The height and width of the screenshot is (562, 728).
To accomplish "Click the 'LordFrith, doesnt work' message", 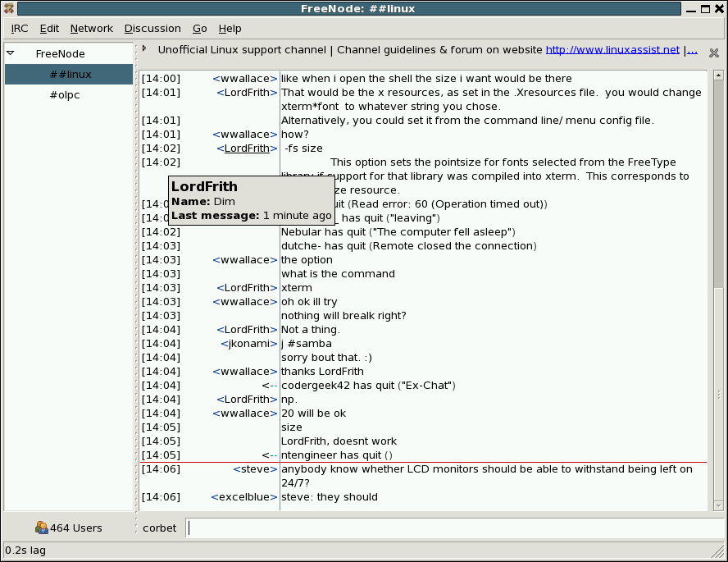I will point(339,441).
